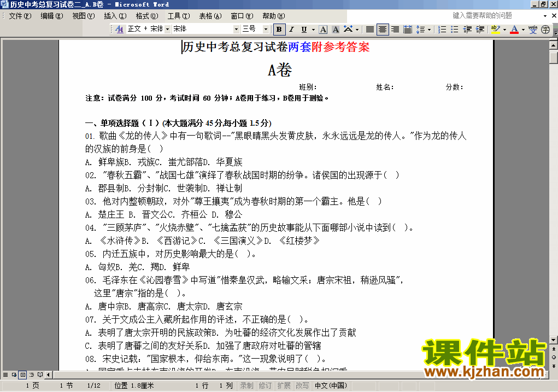Open the 窗口 (Window) menu
This screenshot has width=558, height=392.
pyautogui.click(x=242, y=16)
